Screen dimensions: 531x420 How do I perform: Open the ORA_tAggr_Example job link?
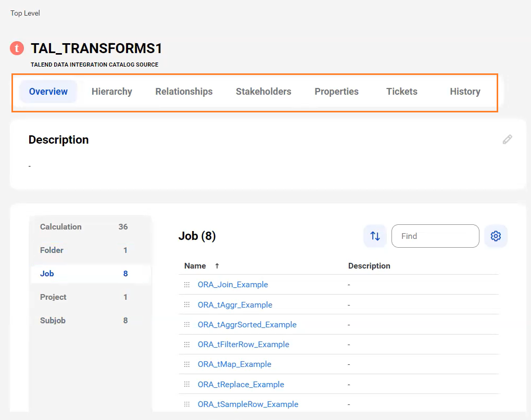235,304
